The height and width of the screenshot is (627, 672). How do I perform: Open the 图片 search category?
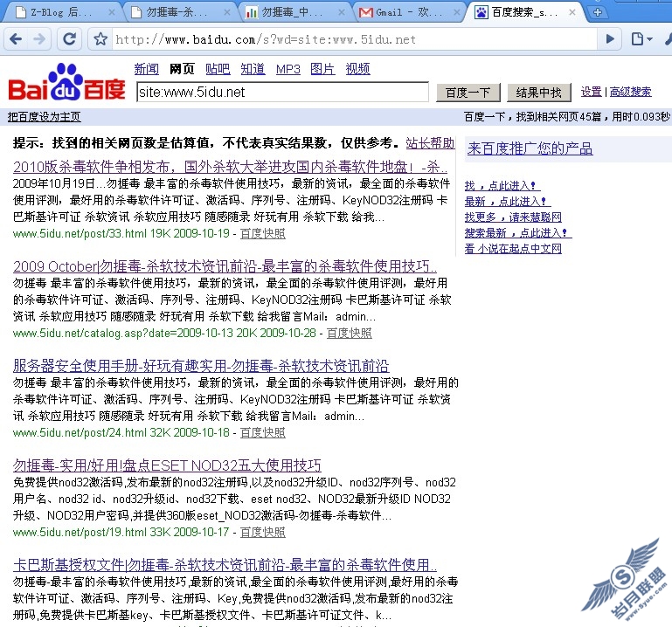(x=322, y=69)
